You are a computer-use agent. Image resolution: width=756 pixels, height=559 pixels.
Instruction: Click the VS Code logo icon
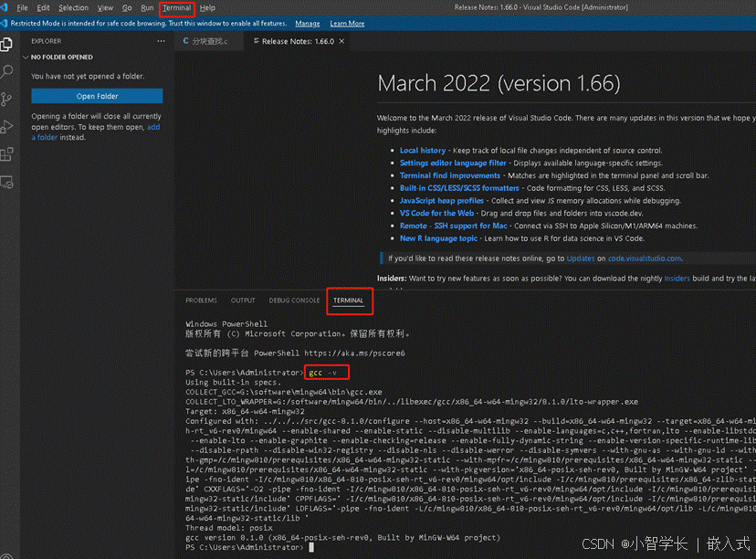5,7
